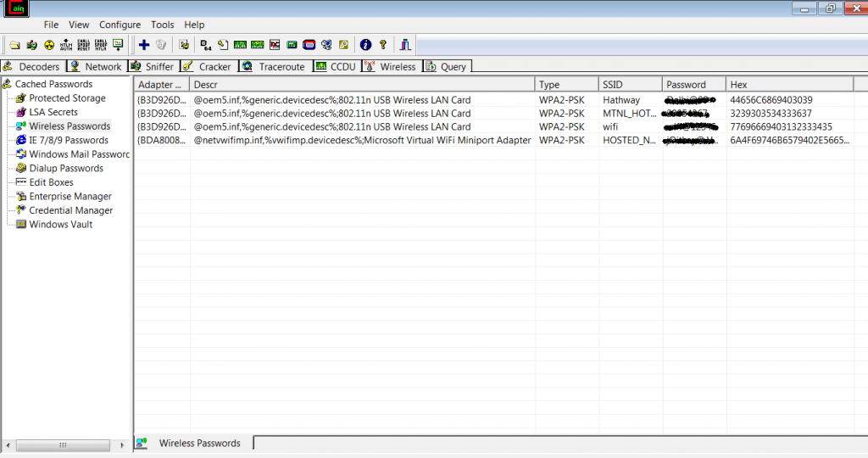Select Cached Passwords tree root
Viewport: 868px width, 458px height.
[53, 84]
